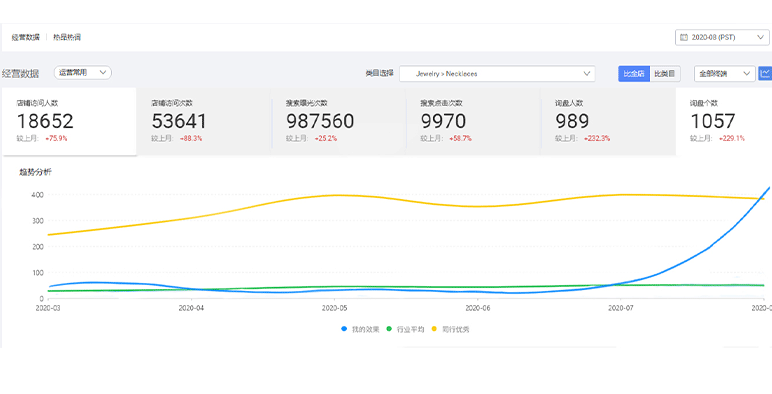Click the 趋势分析 chart title

click(x=35, y=172)
